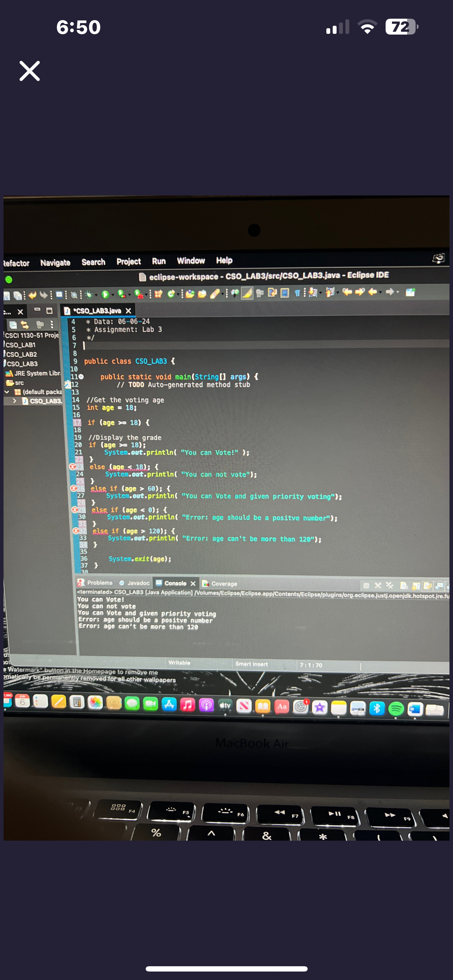Open Microsoft Word from the Dock
453x980 pixels.
point(415,709)
